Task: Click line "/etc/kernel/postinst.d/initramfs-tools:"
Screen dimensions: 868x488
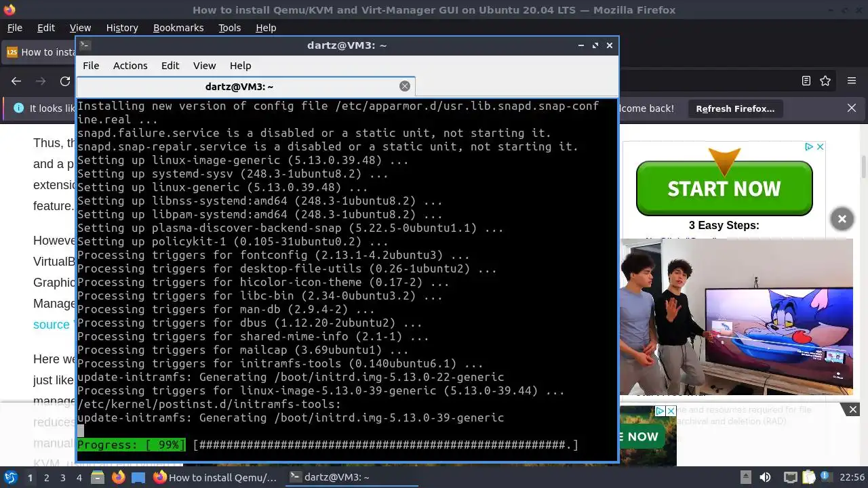Action: click(x=209, y=404)
